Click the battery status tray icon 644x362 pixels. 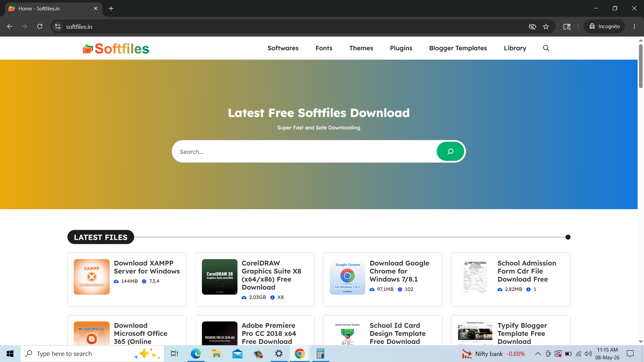click(x=568, y=354)
